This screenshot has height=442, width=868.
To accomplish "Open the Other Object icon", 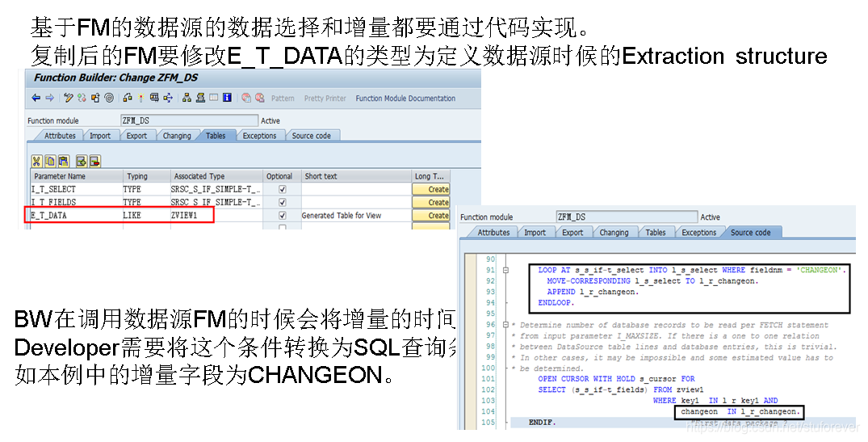I will click(95, 98).
